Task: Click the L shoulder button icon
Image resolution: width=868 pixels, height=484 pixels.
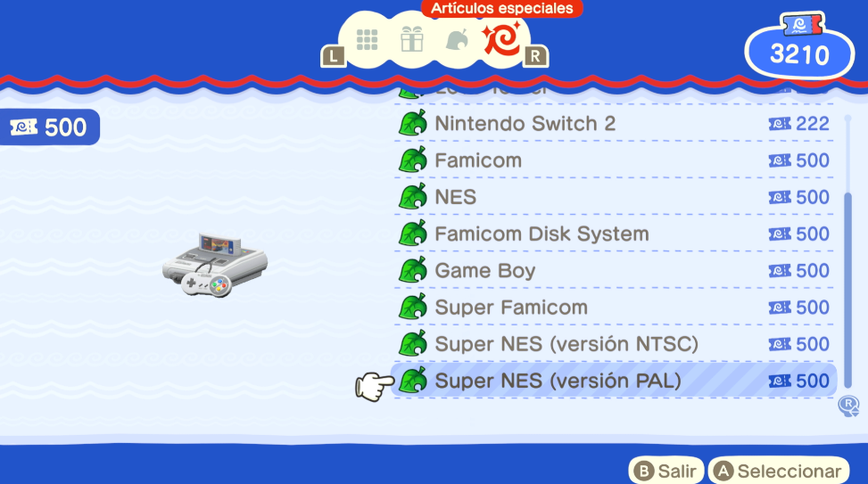Action: tap(334, 56)
